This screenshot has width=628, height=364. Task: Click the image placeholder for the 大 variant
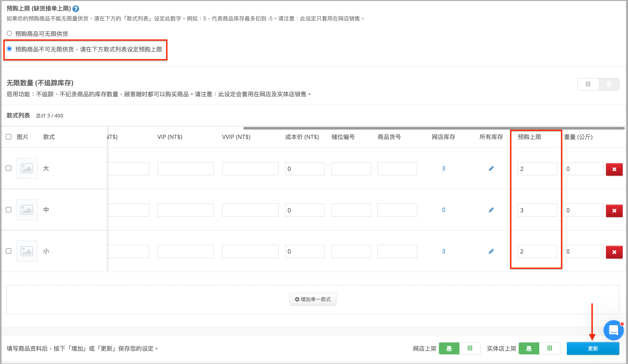[x=27, y=168]
